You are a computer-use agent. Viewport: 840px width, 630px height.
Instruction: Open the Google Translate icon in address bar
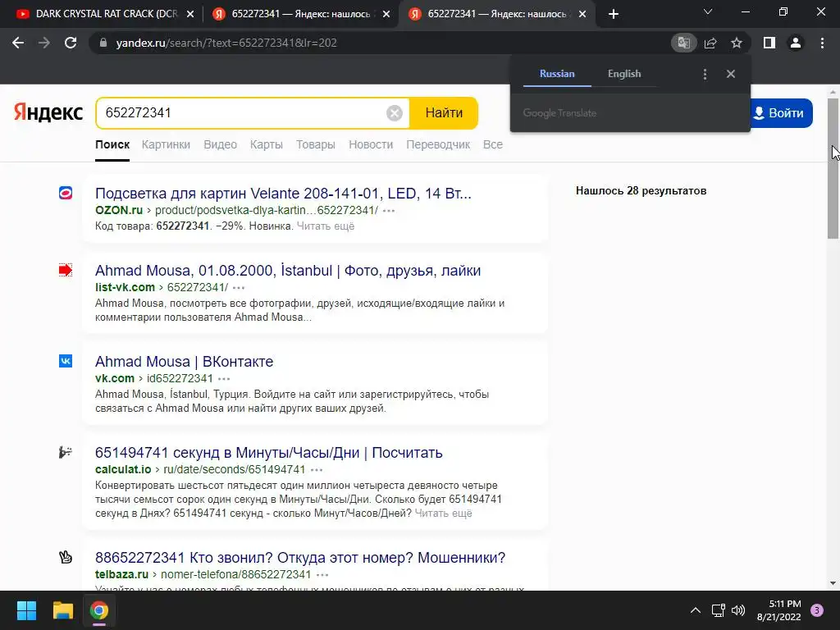pos(683,43)
